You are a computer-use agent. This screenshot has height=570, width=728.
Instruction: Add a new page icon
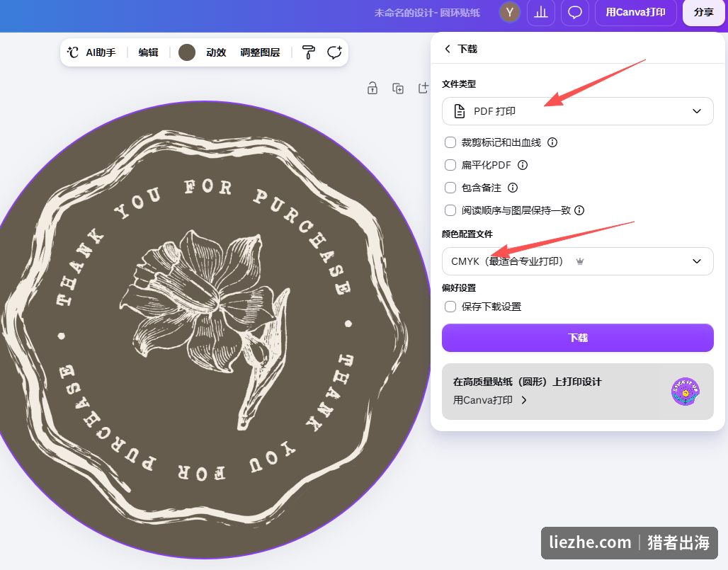[x=423, y=88]
